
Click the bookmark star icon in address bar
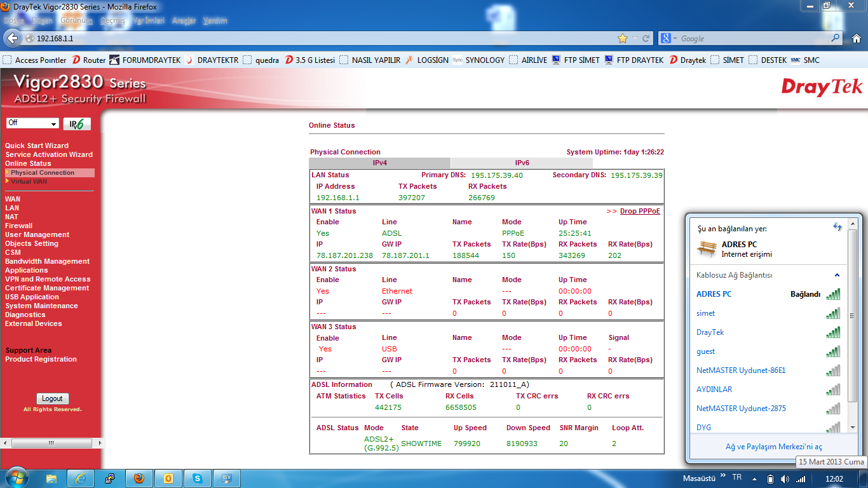tap(623, 39)
